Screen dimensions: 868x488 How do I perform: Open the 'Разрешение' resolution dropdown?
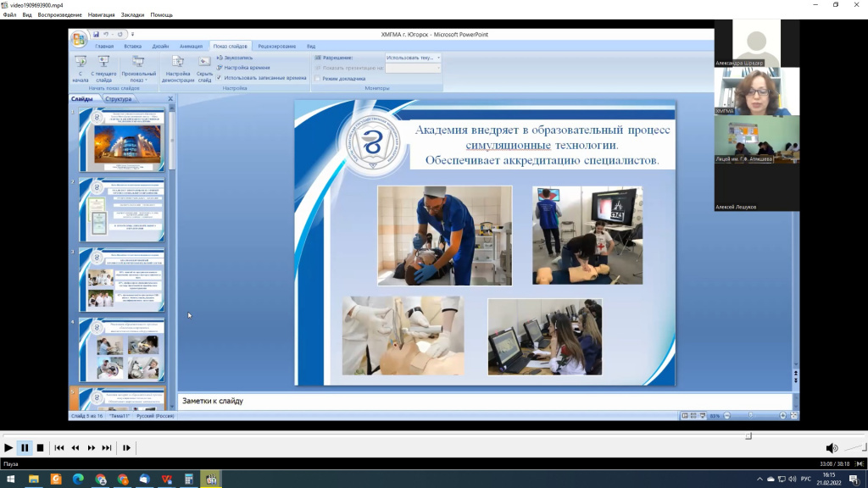click(413, 58)
